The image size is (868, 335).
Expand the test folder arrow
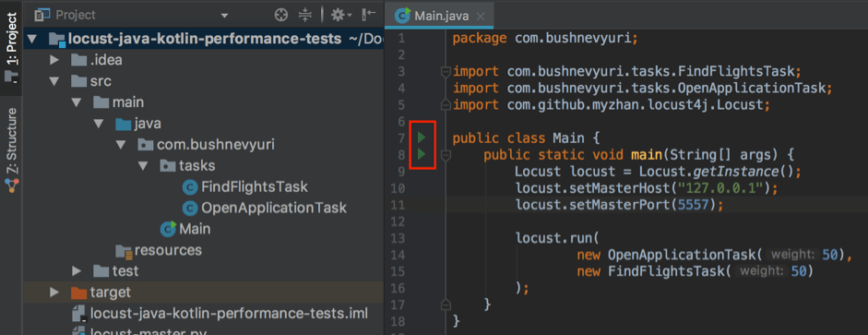[x=76, y=270]
